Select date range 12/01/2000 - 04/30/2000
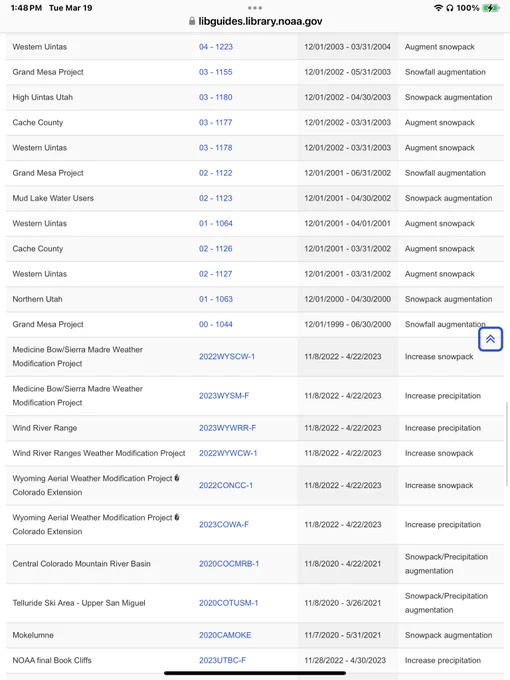 click(x=347, y=299)
